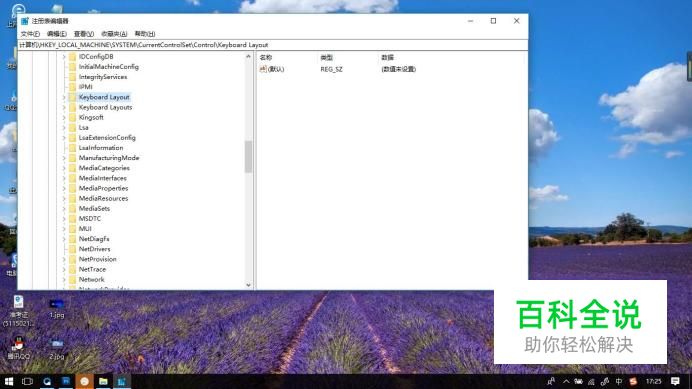
Task: Open the Windows Start button
Action: 9,381
